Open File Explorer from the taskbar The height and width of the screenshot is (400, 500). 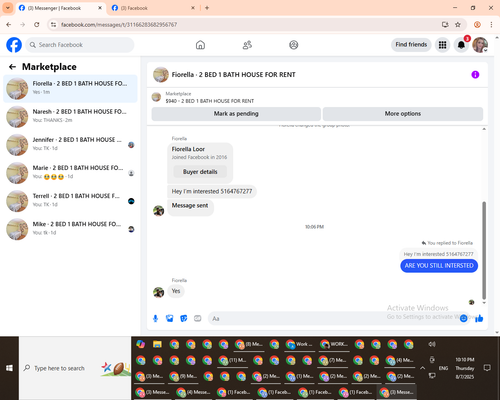pyautogui.click(x=157, y=344)
